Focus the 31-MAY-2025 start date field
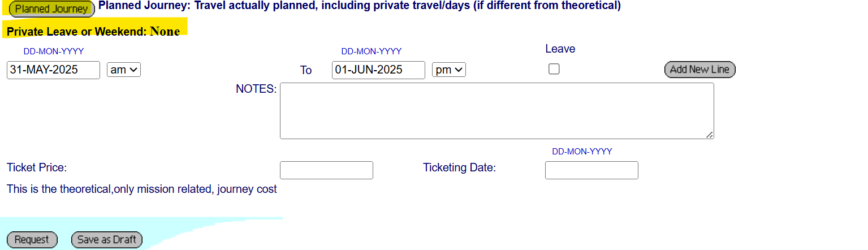Screen dimensions: 868x250 (x=53, y=70)
